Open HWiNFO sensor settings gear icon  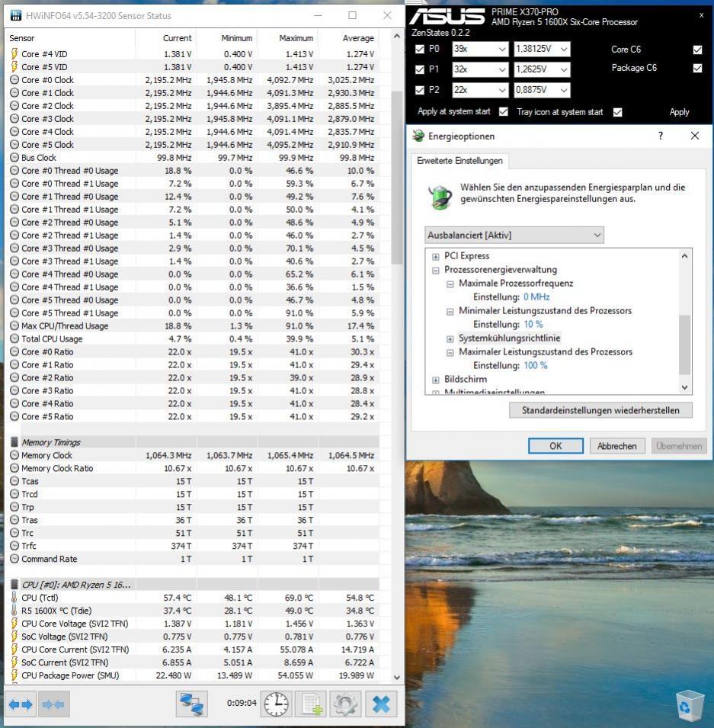pos(345,704)
